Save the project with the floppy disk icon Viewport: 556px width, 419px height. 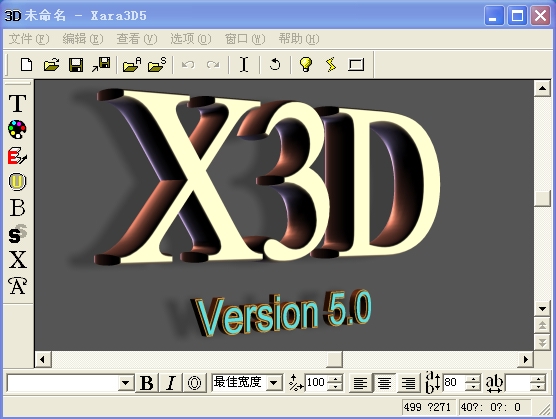[76, 65]
